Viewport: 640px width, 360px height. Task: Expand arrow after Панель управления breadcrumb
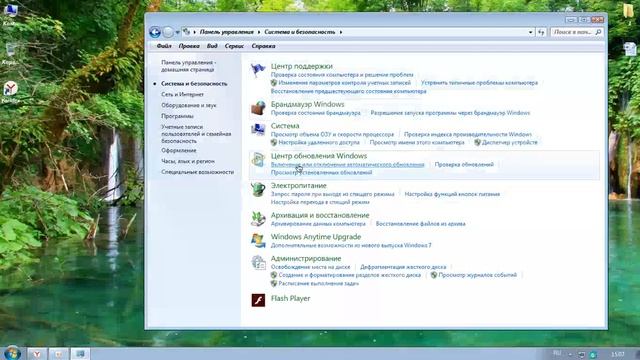click(259, 32)
